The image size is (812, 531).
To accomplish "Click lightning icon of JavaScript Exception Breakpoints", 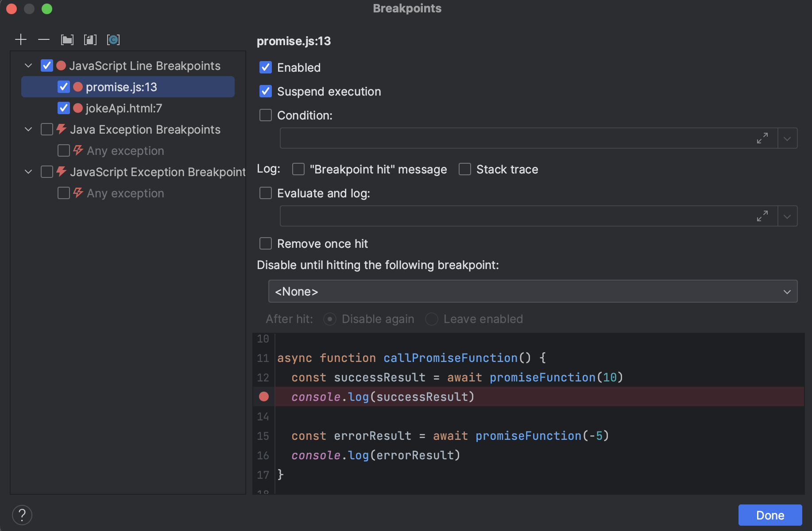I will point(62,171).
